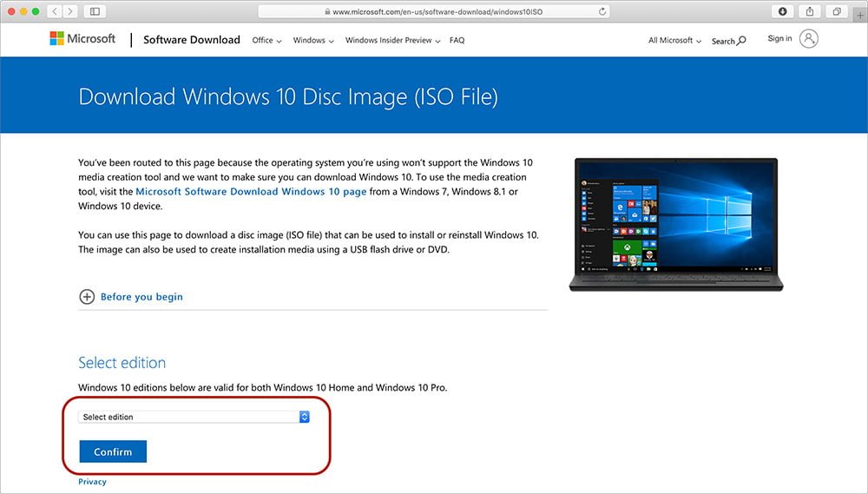Image resolution: width=868 pixels, height=494 pixels.
Task: Open FAQ navigation item
Action: click(457, 40)
